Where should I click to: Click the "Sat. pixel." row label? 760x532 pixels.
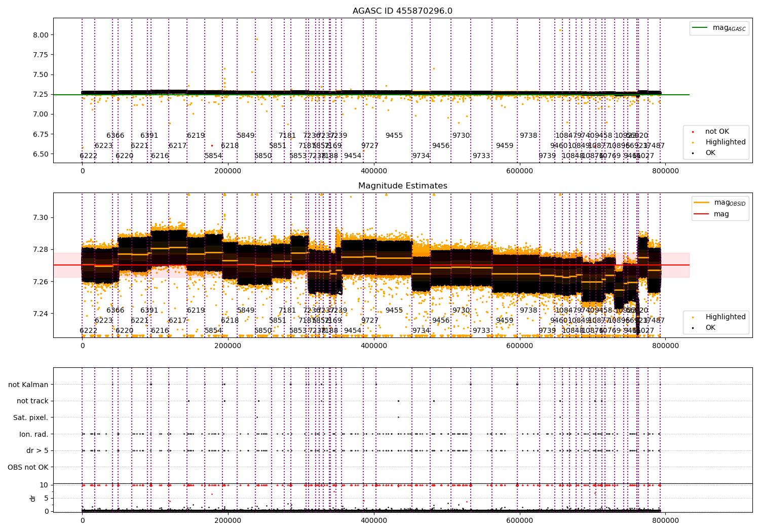tap(30, 417)
